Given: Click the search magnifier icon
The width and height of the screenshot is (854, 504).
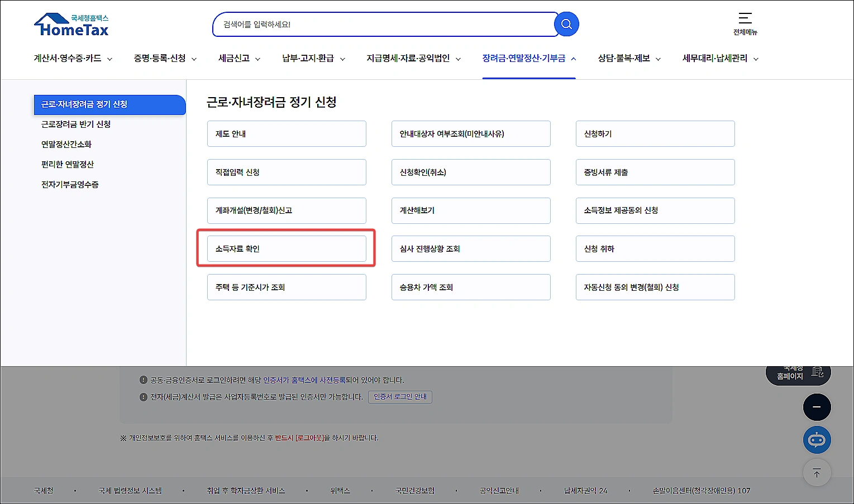Looking at the screenshot, I should point(566,24).
